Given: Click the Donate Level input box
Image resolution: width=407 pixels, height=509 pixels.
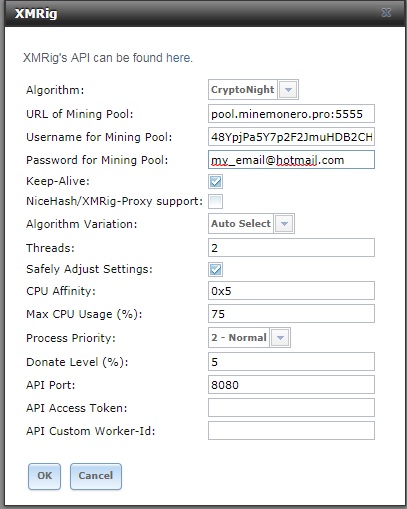Looking at the screenshot, I should pos(291,361).
